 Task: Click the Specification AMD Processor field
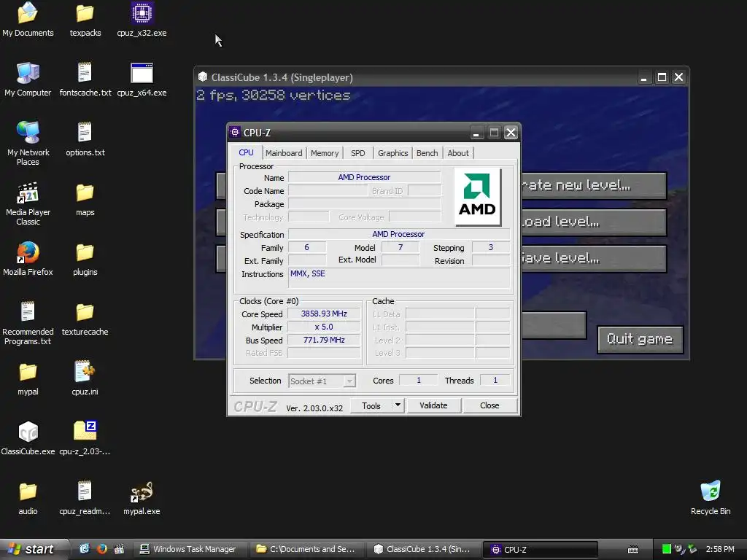(399, 234)
